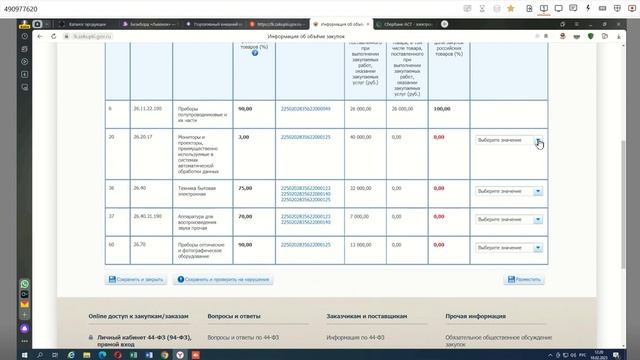This screenshot has height=360, width=640.
Task: Open the sidebar history clock icon
Action: [24, 36]
